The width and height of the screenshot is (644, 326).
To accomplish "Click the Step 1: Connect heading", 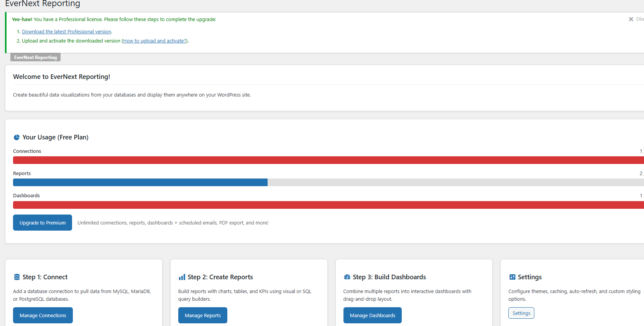I will tap(45, 277).
